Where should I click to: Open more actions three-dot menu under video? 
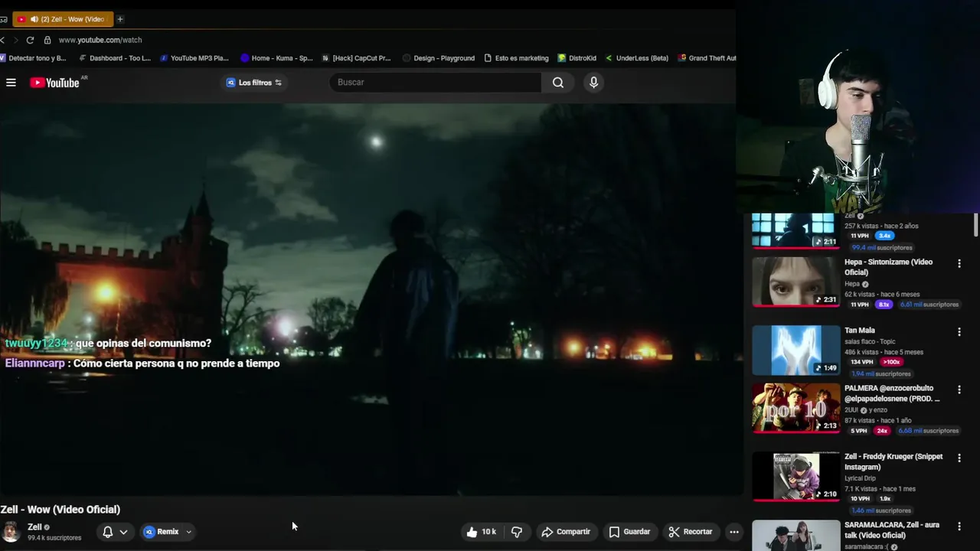click(x=733, y=532)
